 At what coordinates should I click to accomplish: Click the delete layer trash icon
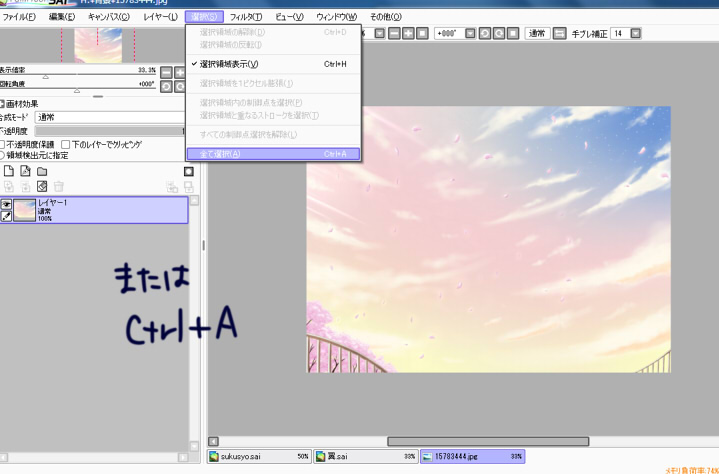(59, 187)
